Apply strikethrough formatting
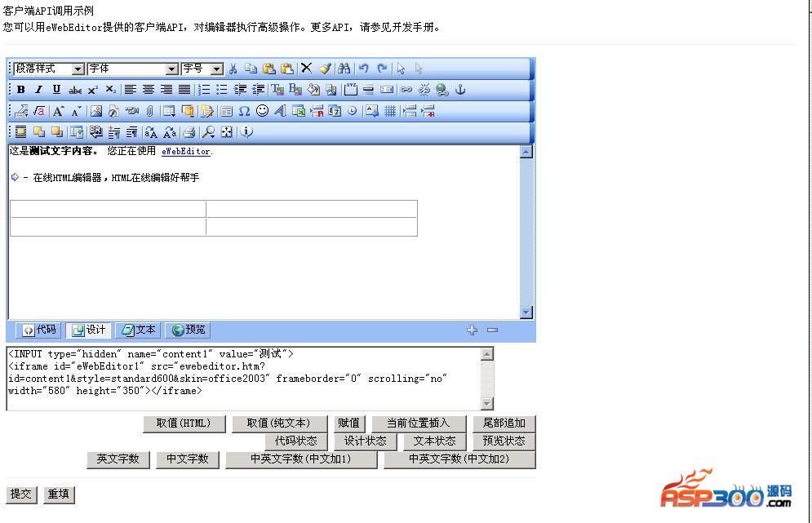This screenshot has width=812, height=523. pos(75,90)
